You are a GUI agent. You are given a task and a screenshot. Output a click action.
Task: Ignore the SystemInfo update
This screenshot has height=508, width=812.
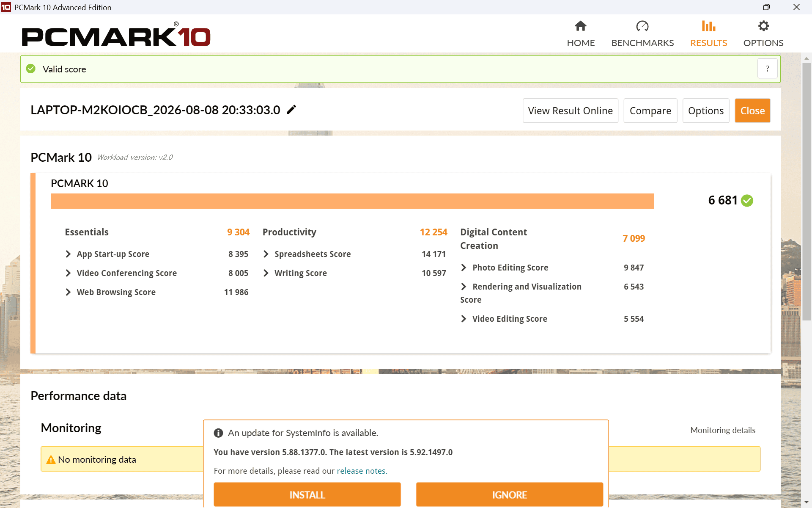[x=510, y=494]
